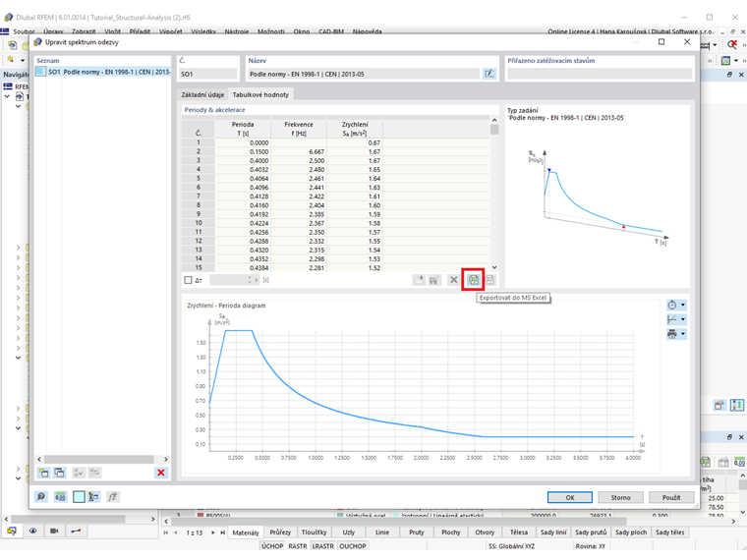Image resolution: width=747 pixels, height=560 pixels.
Task: Click the edit name icon beside Název field
Action: (x=488, y=74)
